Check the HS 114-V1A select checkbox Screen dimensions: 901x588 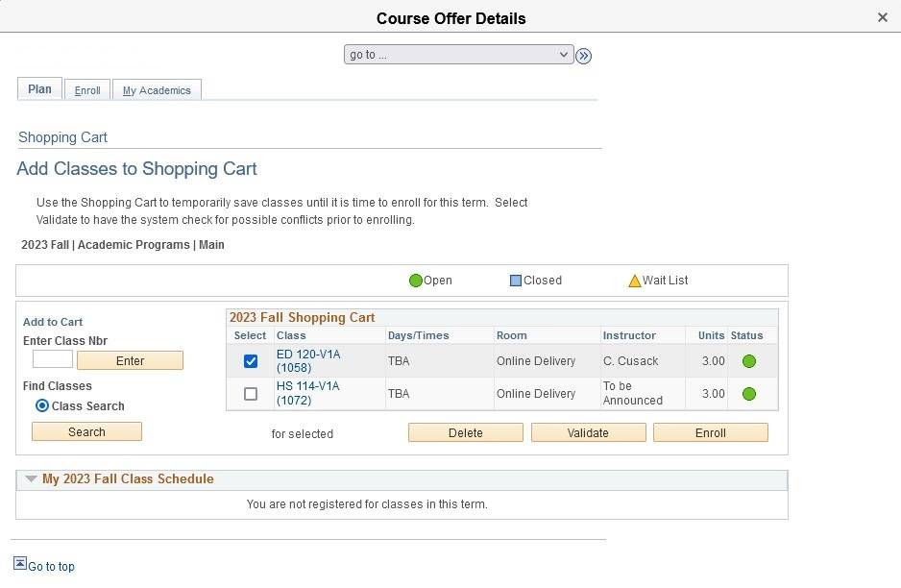pos(251,393)
